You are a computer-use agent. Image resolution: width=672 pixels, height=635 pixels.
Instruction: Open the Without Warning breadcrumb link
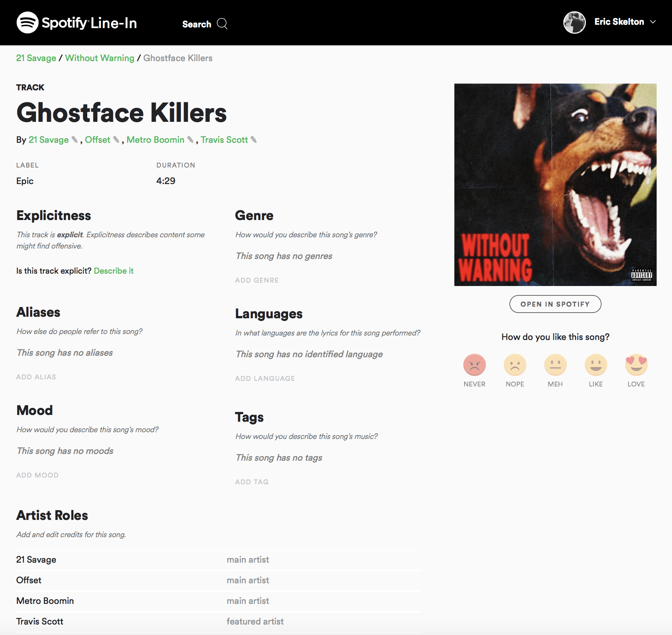[x=100, y=58]
